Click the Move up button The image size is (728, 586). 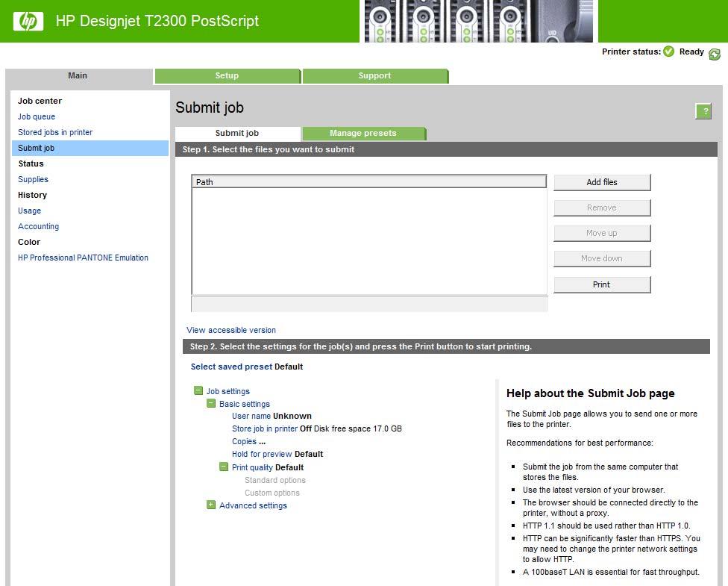pyautogui.click(x=602, y=234)
